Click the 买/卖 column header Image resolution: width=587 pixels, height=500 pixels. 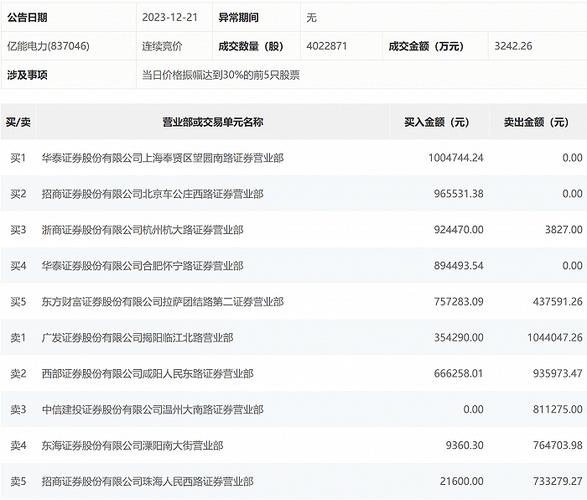point(18,122)
